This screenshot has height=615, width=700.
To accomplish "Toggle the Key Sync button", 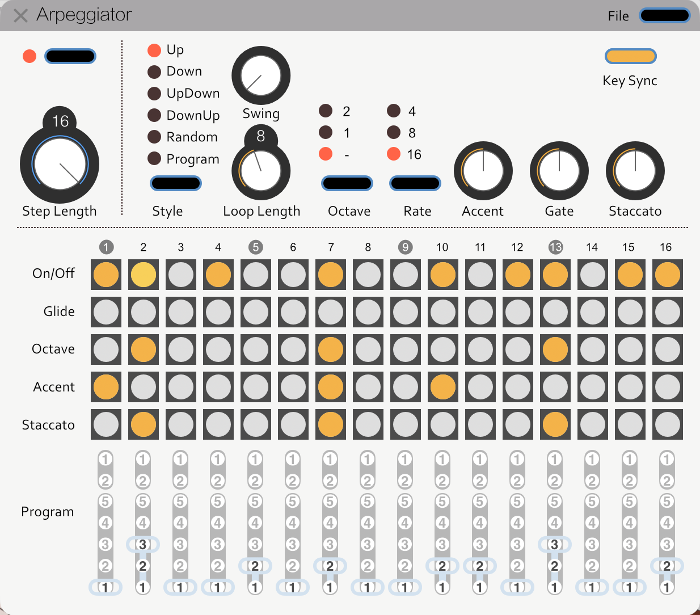I will coord(631,56).
